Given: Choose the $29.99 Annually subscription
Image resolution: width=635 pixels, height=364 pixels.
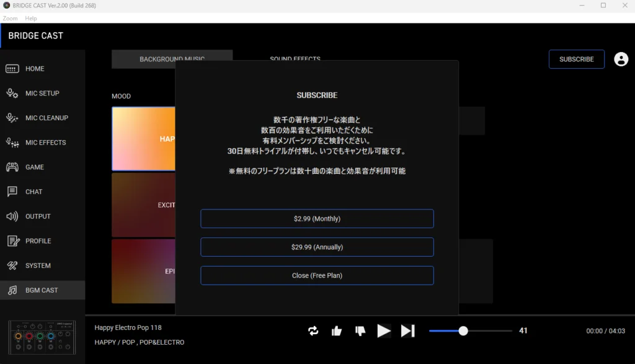Looking at the screenshot, I should [317, 247].
